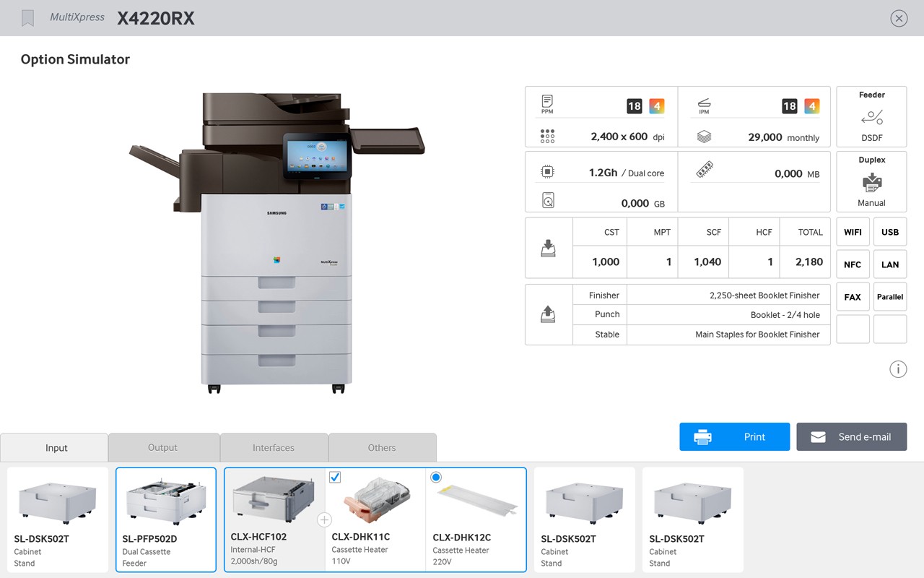The image size is (924, 578).
Task: Open the Interfaces tab
Action: tap(274, 447)
